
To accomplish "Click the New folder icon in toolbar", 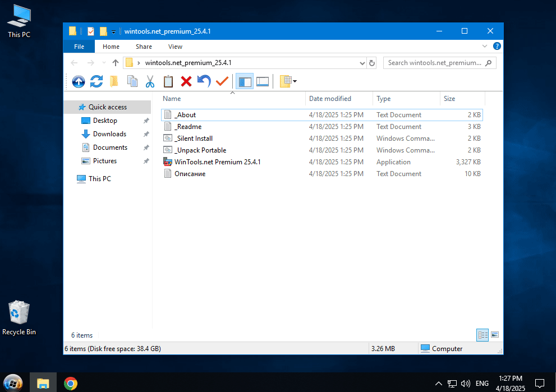I will click(x=114, y=81).
